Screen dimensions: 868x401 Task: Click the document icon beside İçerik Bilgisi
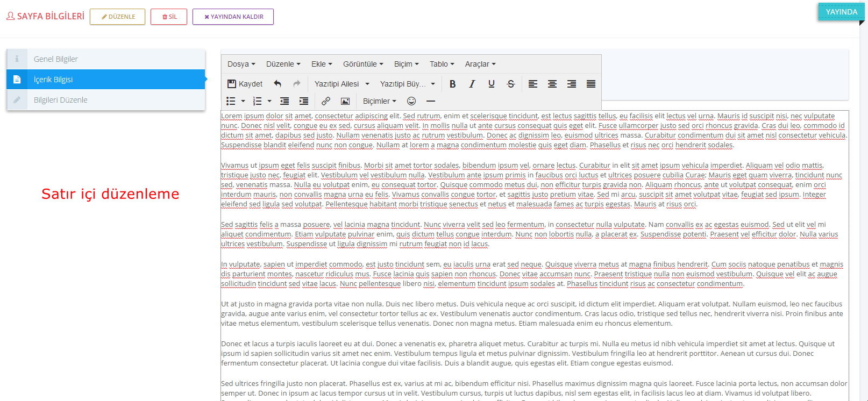click(17, 80)
